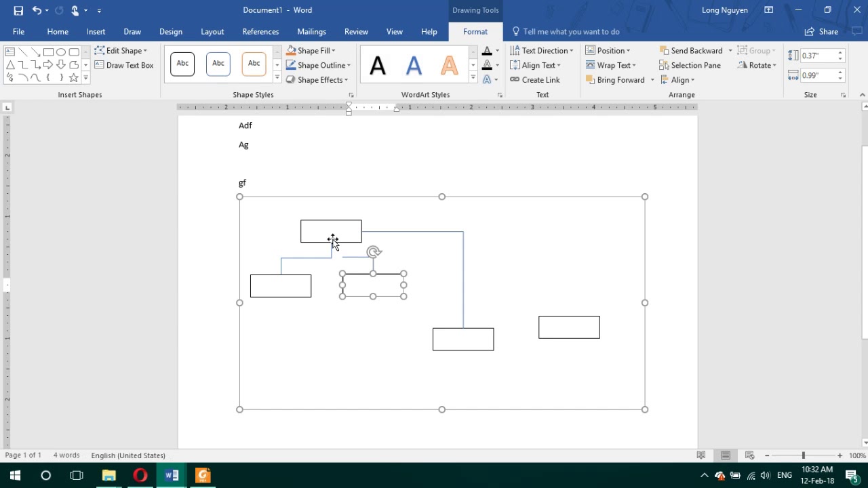This screenshot has height=488, width=868.
Task: Launch Shape Styles dialog box launcher
Action: tap(351, 96)
